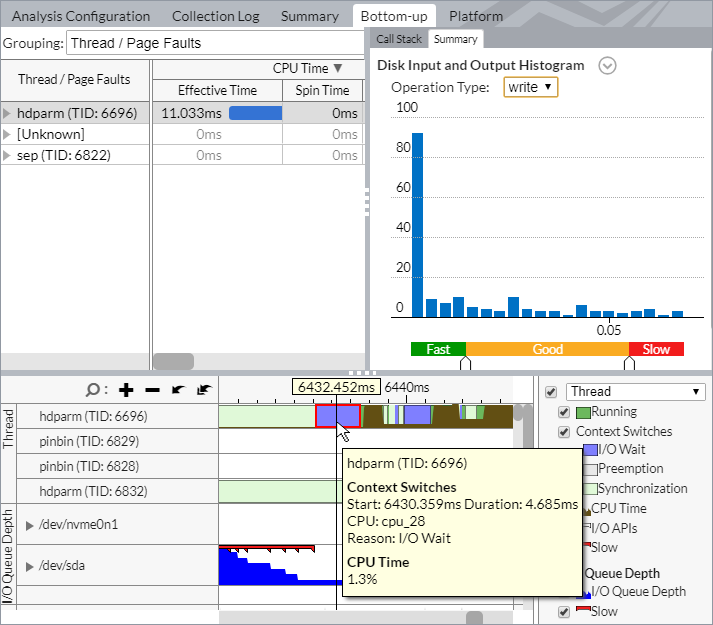Click the Spin Time column header
The width and height of the screenshot is (713, 625).
pyautogui.click(x=322, y=91)
